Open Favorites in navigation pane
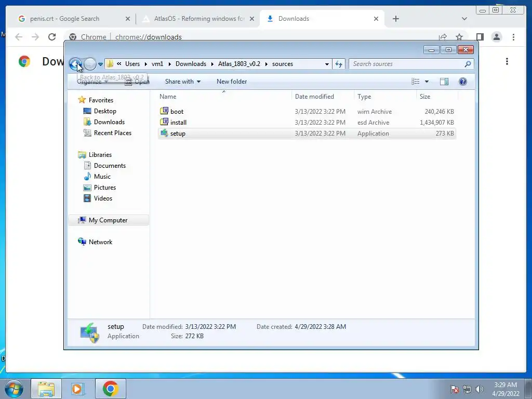Screen dimensions: 532x399 point(101,100)
